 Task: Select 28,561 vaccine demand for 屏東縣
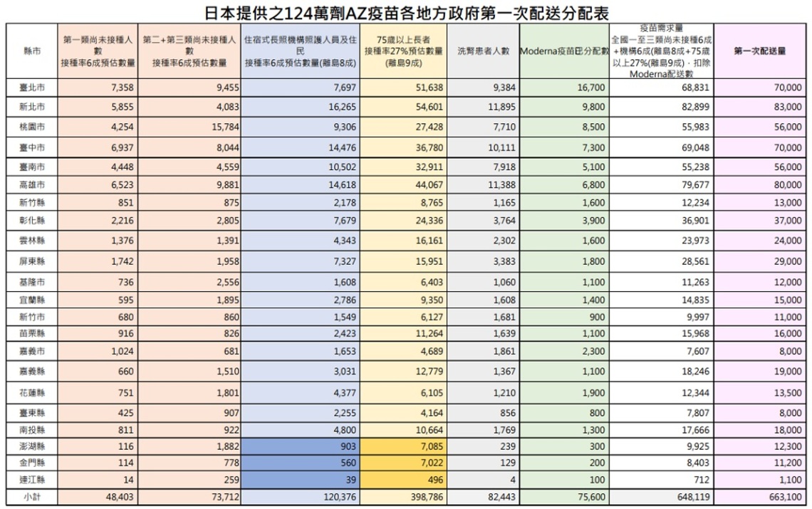point(695,261)
